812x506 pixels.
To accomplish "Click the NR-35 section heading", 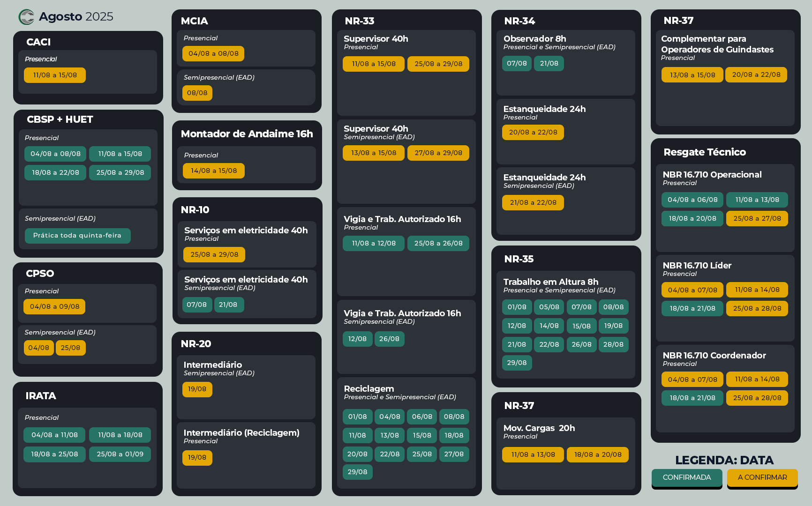I will 519,259.
